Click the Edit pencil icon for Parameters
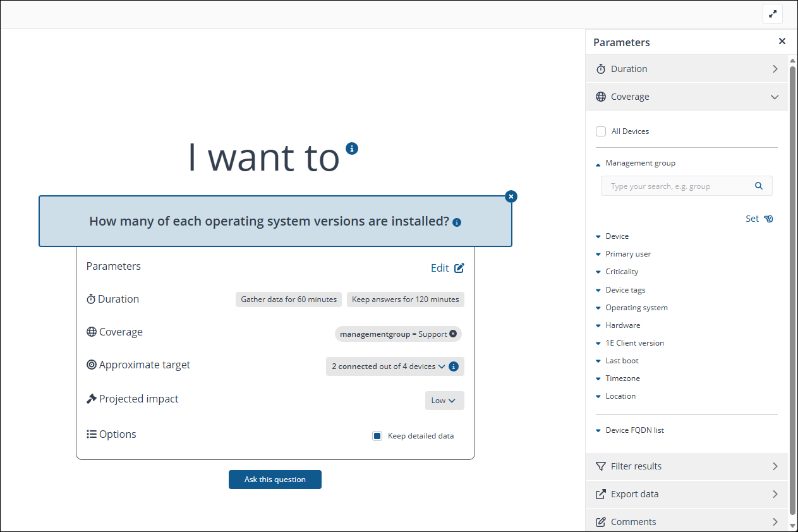The height and width of the screenshot is (532, 798). tap(459, 268)
